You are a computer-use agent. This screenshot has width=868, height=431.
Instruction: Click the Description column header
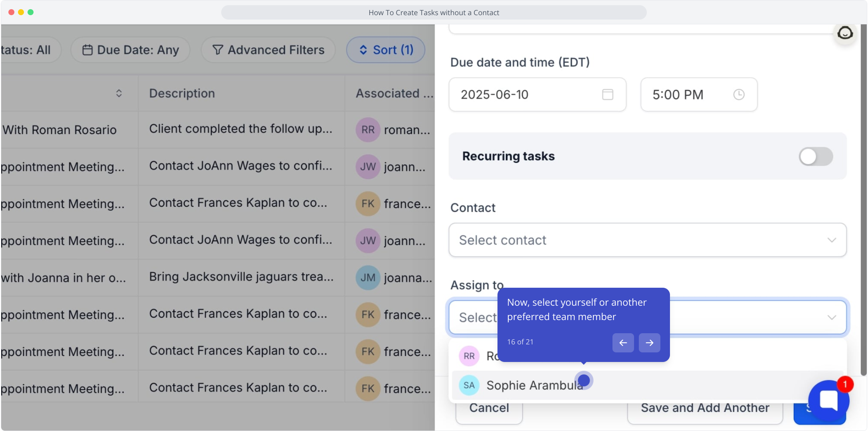point(182,93)
